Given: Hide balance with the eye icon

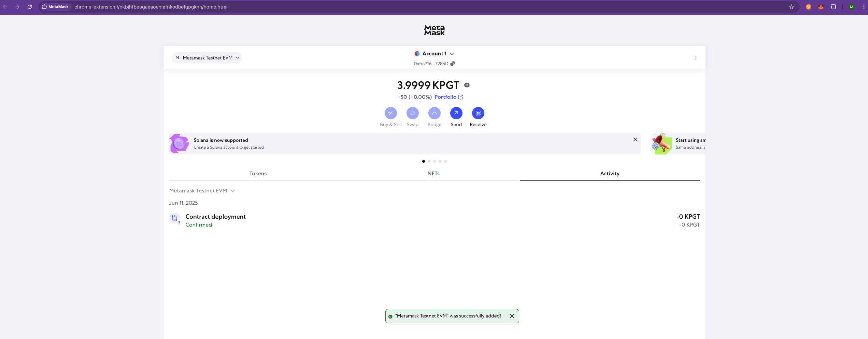Looking at the screenshot, I should [x=467, y=85].
